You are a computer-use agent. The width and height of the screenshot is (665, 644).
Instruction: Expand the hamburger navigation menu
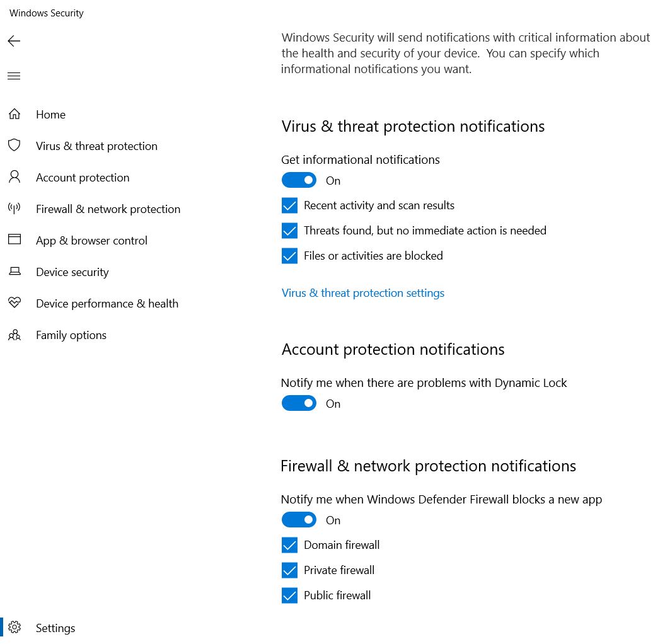click(x=14, y=76)
